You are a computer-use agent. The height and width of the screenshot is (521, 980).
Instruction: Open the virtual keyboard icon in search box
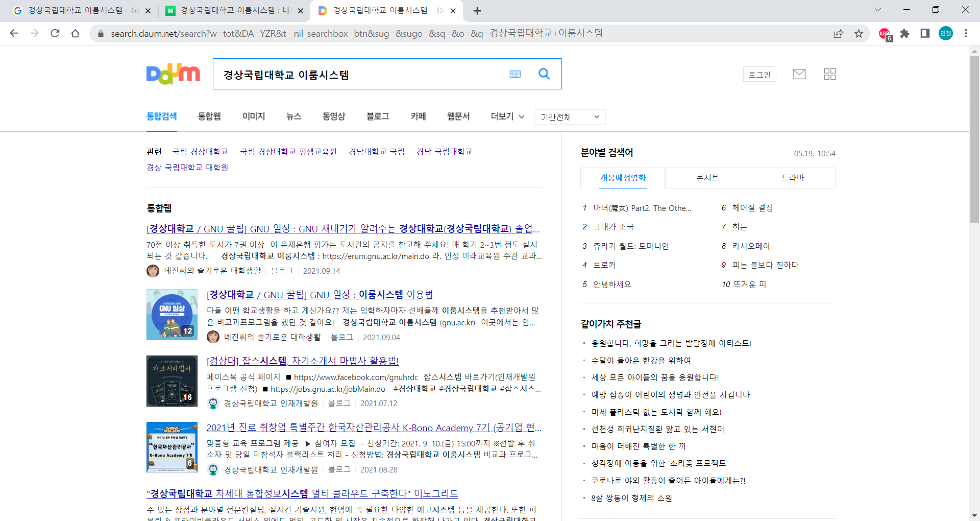click(x=515, y=74)
